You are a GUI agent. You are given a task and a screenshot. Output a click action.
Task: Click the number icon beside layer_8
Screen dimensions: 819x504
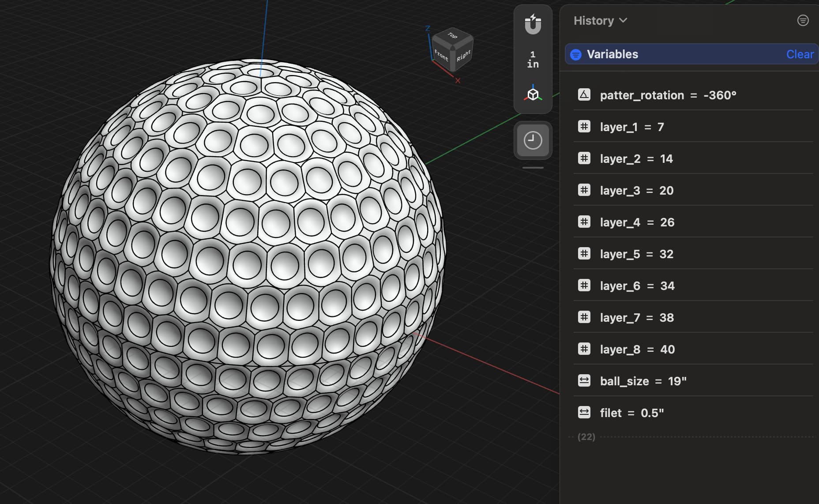[x=584, y=349]
